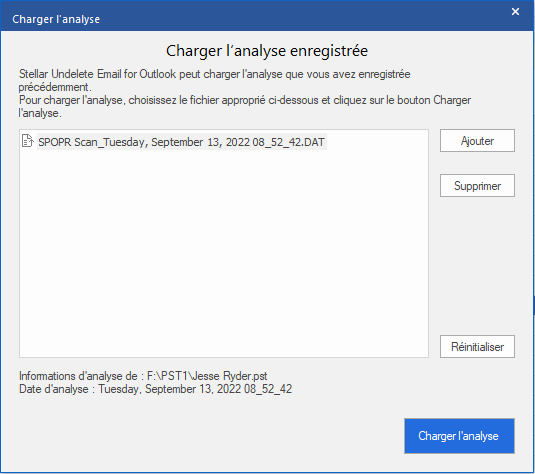Click the heading Charger l'analyse enregistrée
Screen dimensions: 535x474
pos(267,51)
